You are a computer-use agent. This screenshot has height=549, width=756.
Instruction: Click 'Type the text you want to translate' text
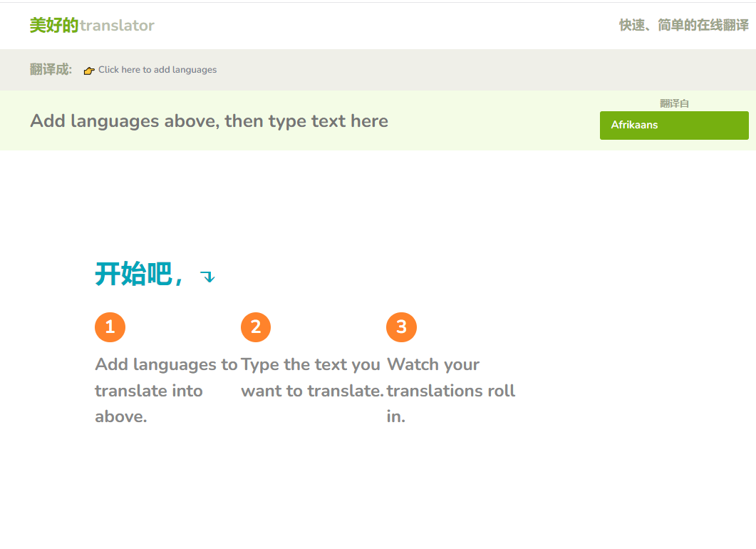312,377
